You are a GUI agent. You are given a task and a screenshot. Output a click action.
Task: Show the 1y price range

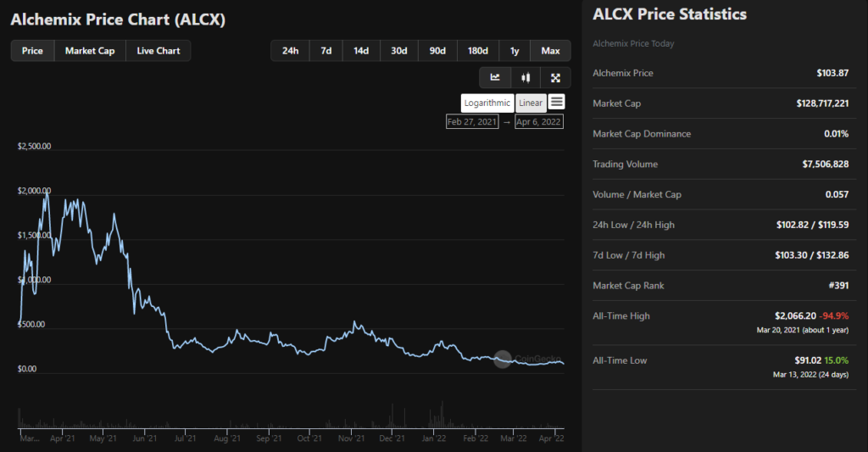[515, 51]
